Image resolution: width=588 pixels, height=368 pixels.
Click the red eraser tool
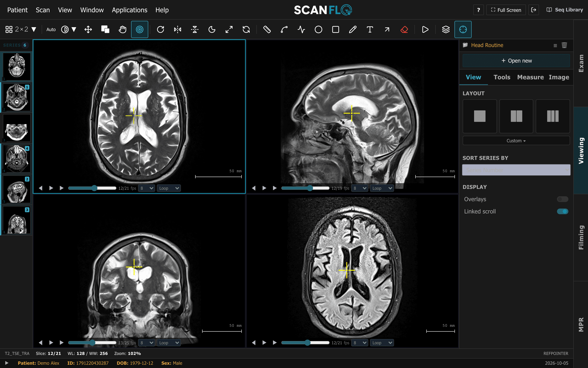pos(404,29)
